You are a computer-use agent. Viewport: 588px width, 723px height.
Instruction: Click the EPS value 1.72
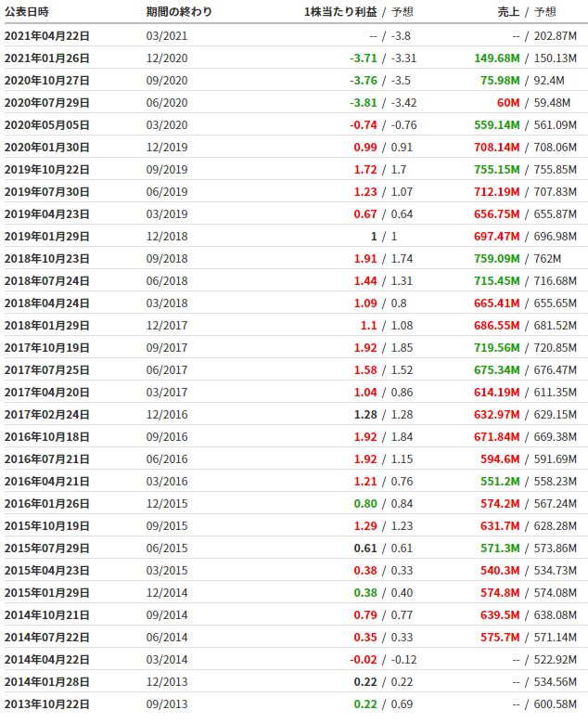click(x=365, y=170)
